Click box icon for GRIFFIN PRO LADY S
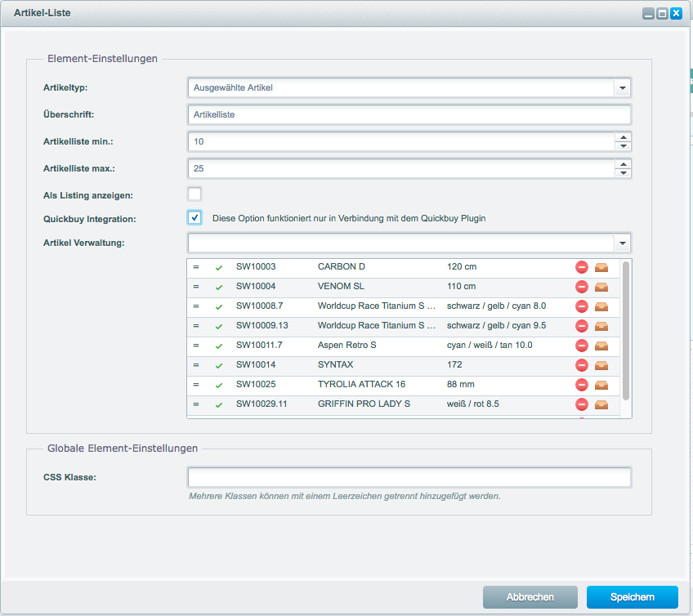 click(x=601, y=404)
